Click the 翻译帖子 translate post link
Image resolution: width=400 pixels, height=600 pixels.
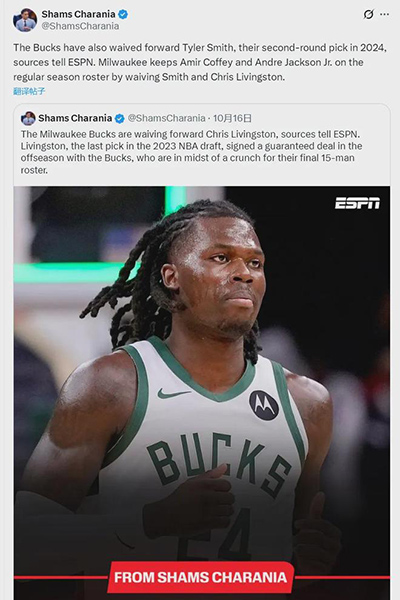(29, 91)
